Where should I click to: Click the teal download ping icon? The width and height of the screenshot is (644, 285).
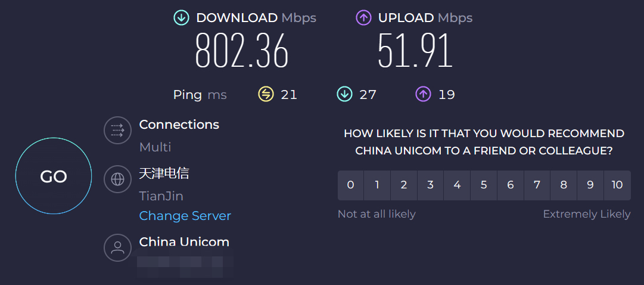click(x=344, y=94)
